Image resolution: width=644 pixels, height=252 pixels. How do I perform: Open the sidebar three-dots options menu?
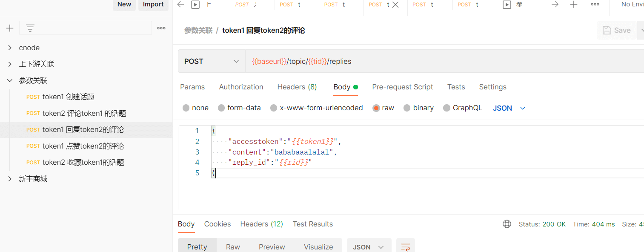coord(161,28)
